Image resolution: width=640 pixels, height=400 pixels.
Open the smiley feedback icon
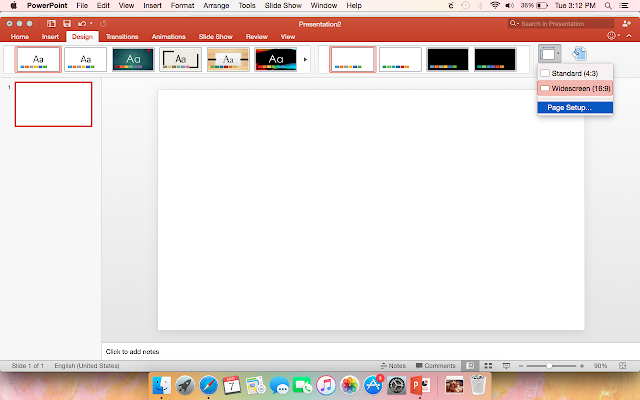tap(611, 36)
